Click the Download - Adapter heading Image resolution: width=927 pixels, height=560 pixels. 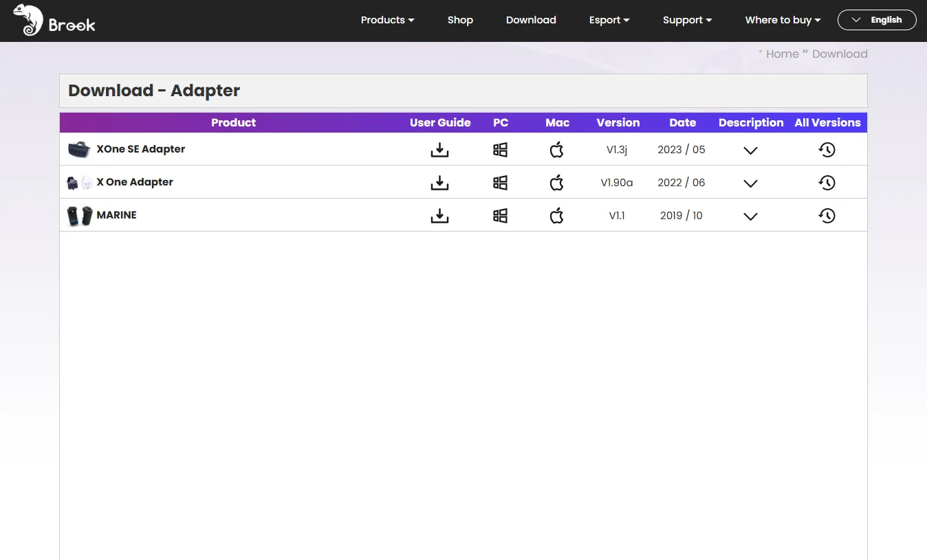[x=154, y=91]
